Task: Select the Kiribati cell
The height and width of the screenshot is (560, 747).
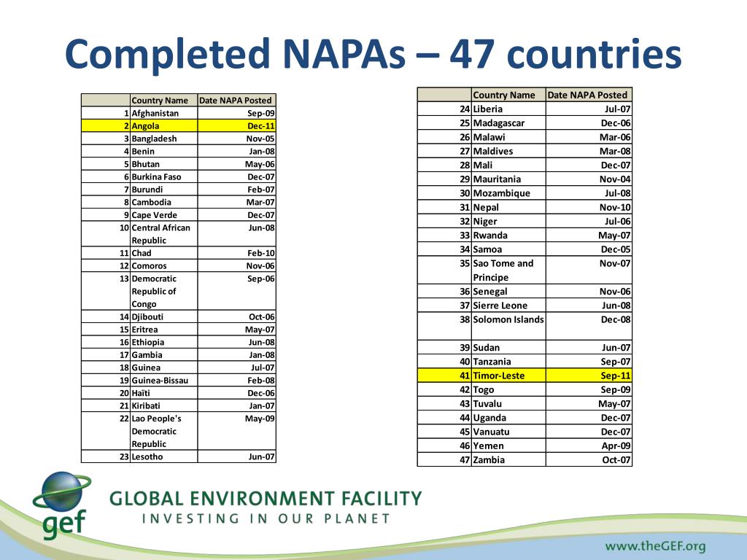Action: 163,405
